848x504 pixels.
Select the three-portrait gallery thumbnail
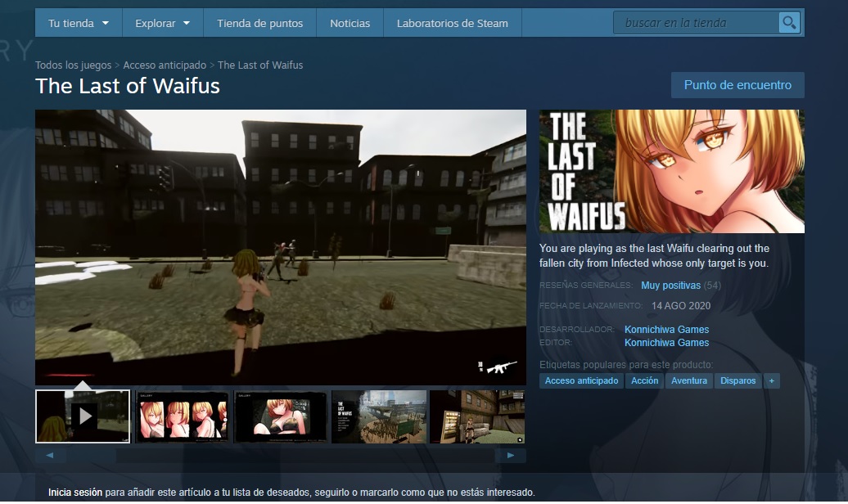182,416
